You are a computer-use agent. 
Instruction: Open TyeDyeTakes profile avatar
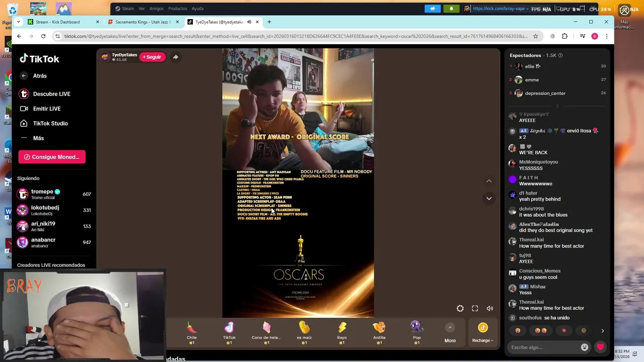[105, 57]
